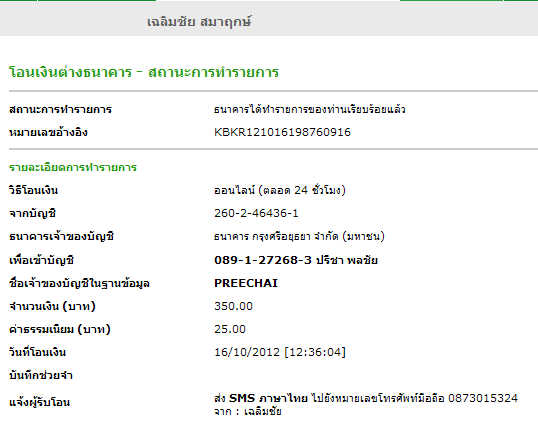
Task: Select the sender line จาก : เฉลิมชัย
Action: pyautogui.click(x=248, y=411)
